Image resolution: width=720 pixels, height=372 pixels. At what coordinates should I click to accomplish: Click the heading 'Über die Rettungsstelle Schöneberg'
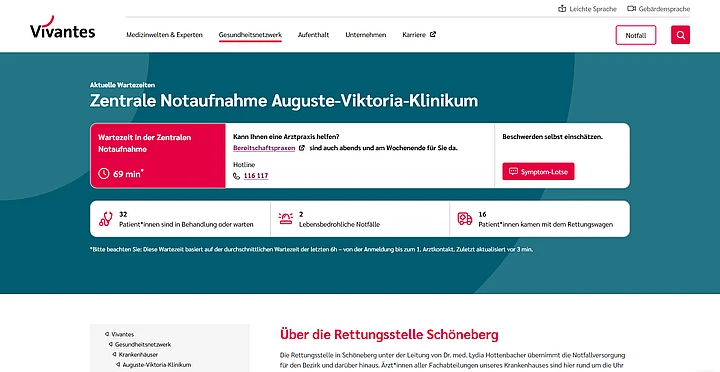point(389,334)
